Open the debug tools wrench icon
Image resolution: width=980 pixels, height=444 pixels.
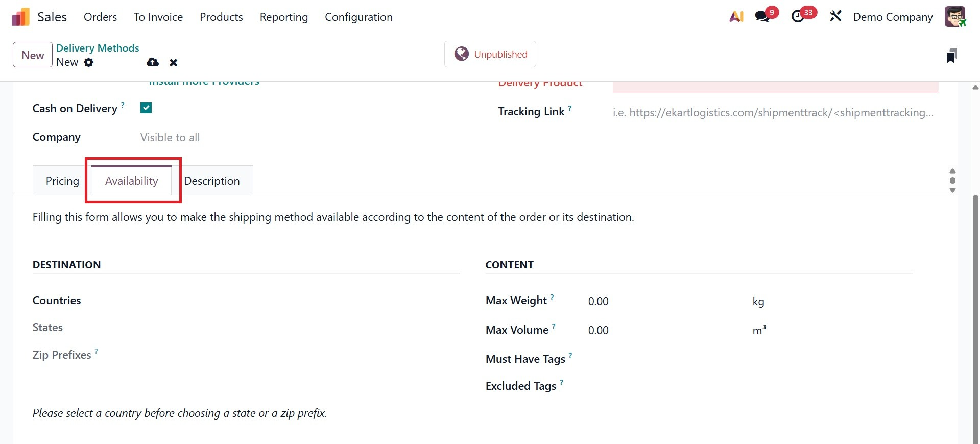coord(835,17)
